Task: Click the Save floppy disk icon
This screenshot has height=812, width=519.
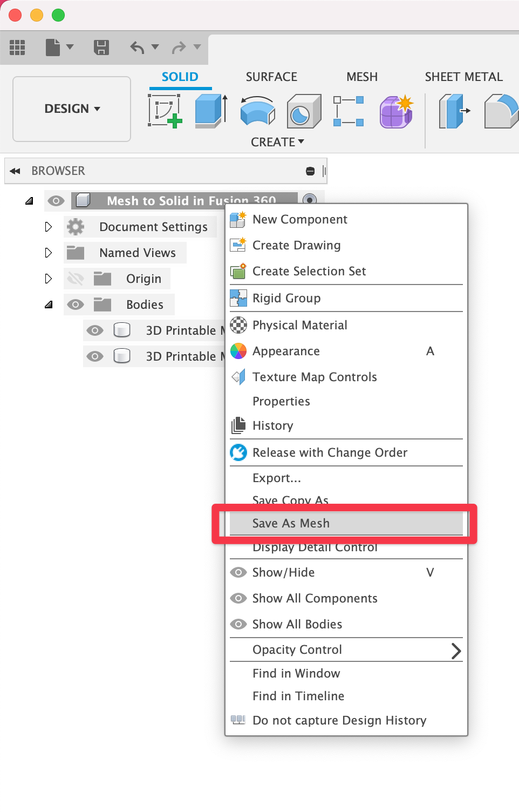Action: 101,48
